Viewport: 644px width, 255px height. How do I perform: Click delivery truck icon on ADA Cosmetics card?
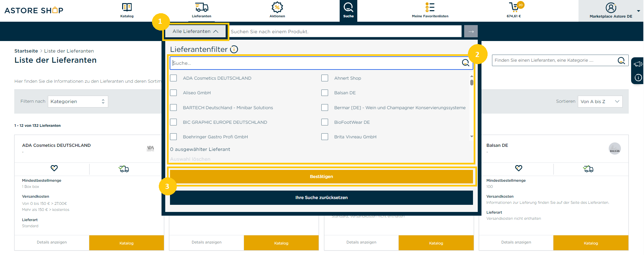[x=124, y=169]
